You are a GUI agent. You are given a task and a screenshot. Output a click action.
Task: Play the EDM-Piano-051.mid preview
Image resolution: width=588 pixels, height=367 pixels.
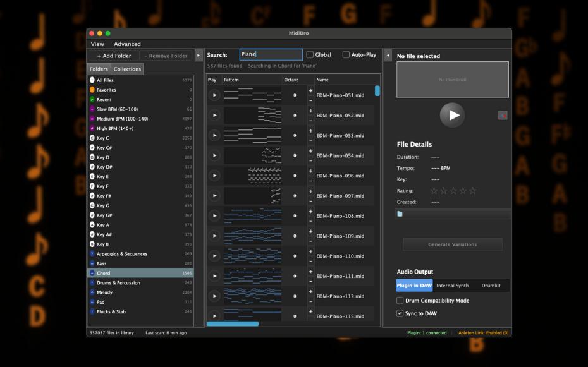point(214,95)
